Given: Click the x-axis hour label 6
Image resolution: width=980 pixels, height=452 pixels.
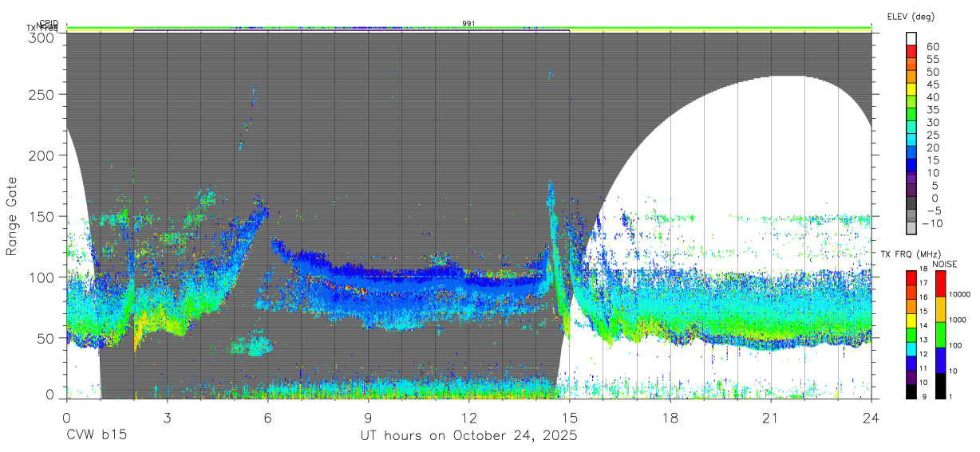Looking at the screenshot, I should [x=268, y=417].
